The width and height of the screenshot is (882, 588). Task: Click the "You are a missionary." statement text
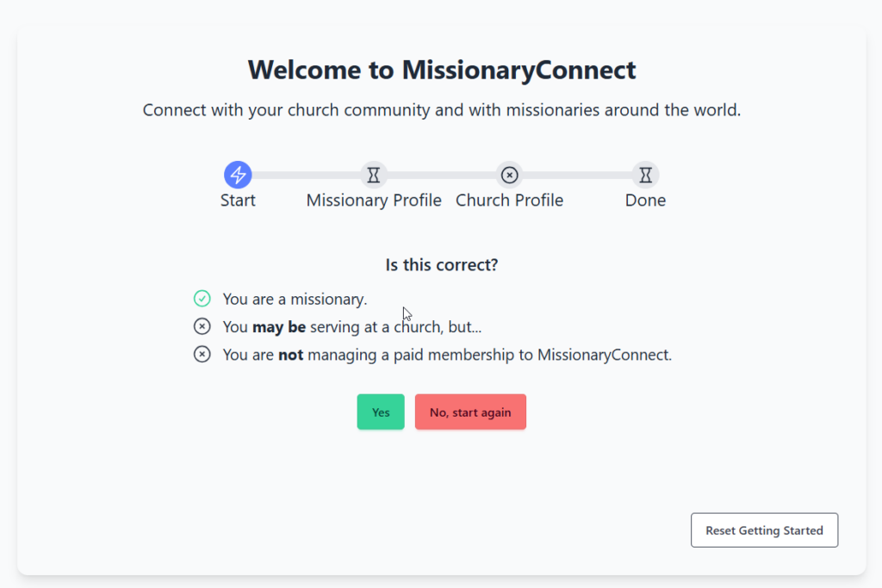[295, 299]
